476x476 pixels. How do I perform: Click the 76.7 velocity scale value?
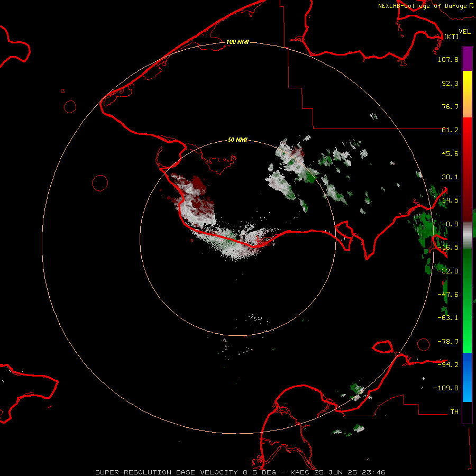[450, 106]
